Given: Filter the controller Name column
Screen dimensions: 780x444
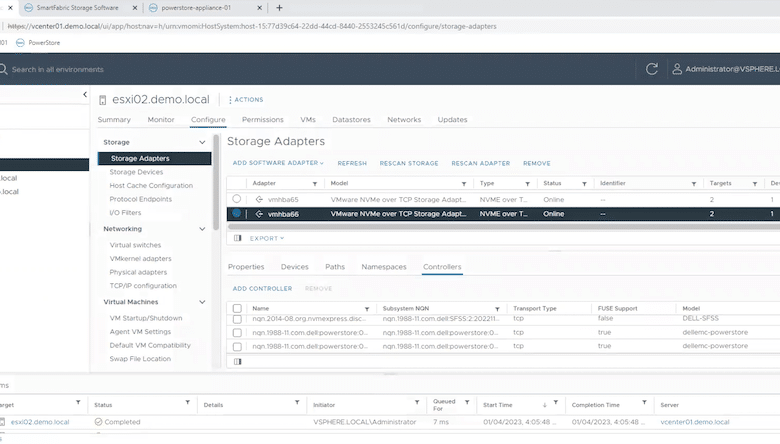Looking at the screenshot, I should point(367,309).
